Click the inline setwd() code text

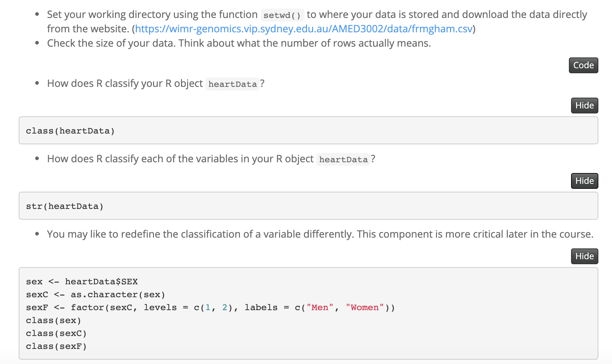click(x=282, y=15)
